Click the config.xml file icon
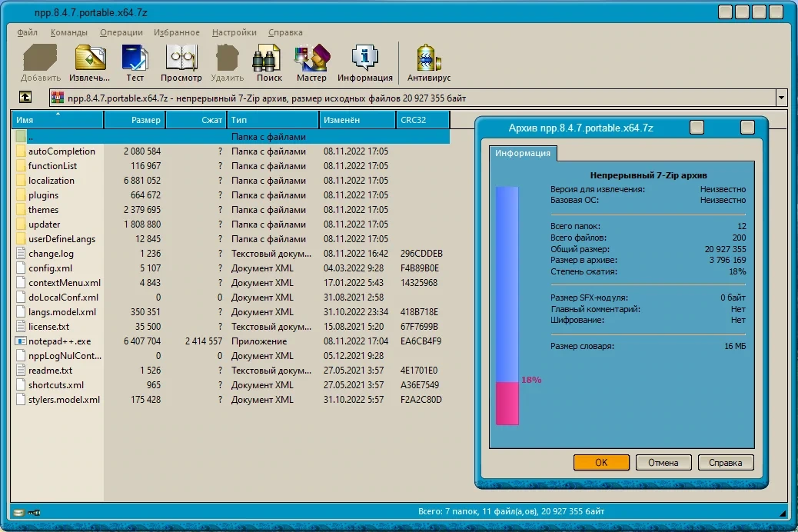The image size is (798, 532). [x=20, y=268]
